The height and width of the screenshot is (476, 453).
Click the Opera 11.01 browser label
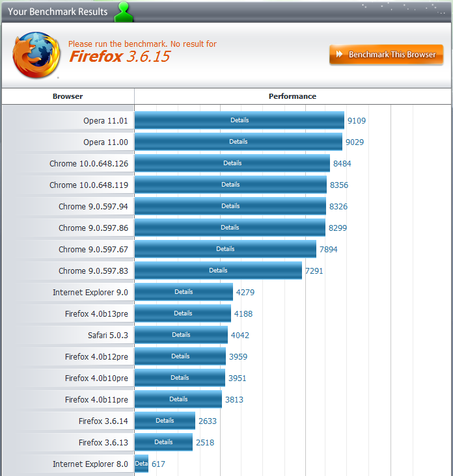point(105,121)
